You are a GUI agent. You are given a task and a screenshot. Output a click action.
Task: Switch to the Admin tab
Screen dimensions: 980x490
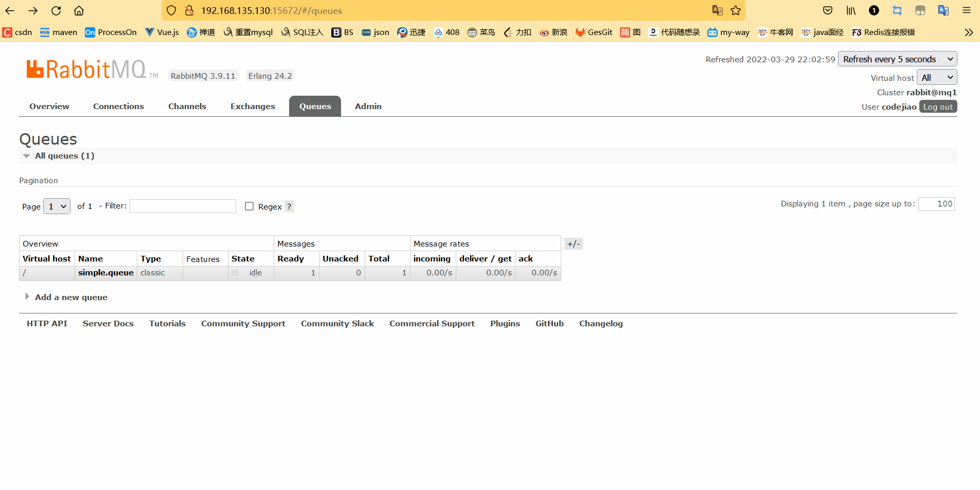coord(368,107)
